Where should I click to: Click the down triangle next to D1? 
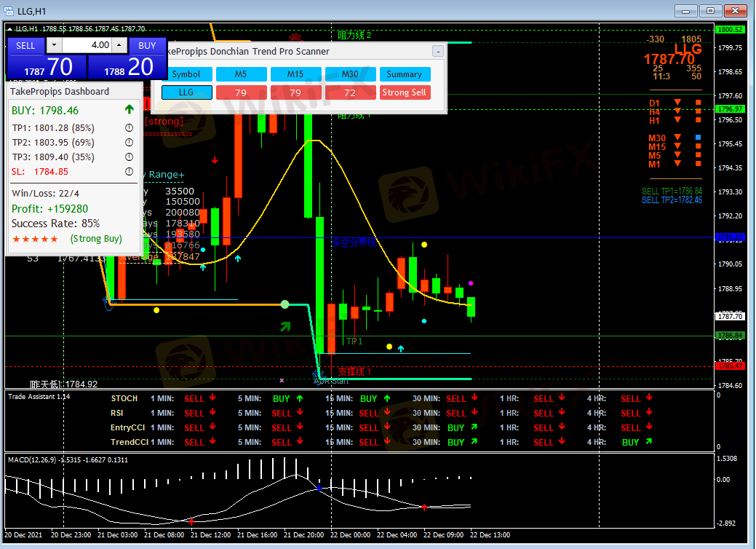(677, 103)
